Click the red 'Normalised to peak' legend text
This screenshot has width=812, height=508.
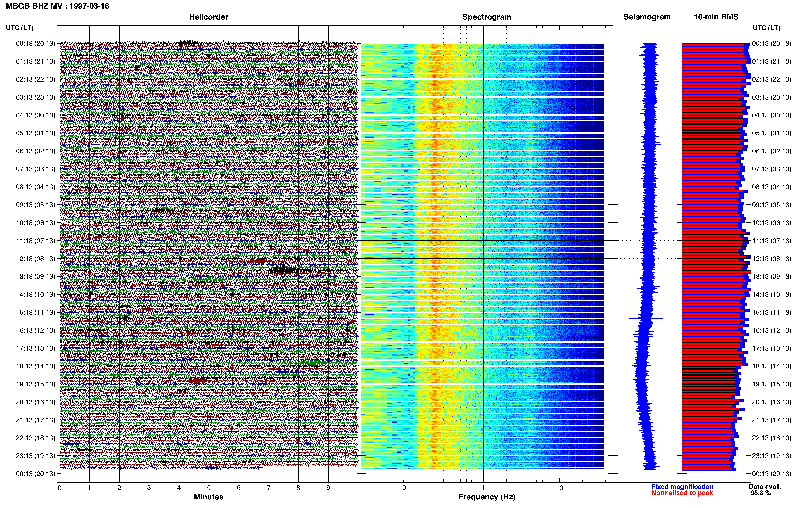coord(682,493)
